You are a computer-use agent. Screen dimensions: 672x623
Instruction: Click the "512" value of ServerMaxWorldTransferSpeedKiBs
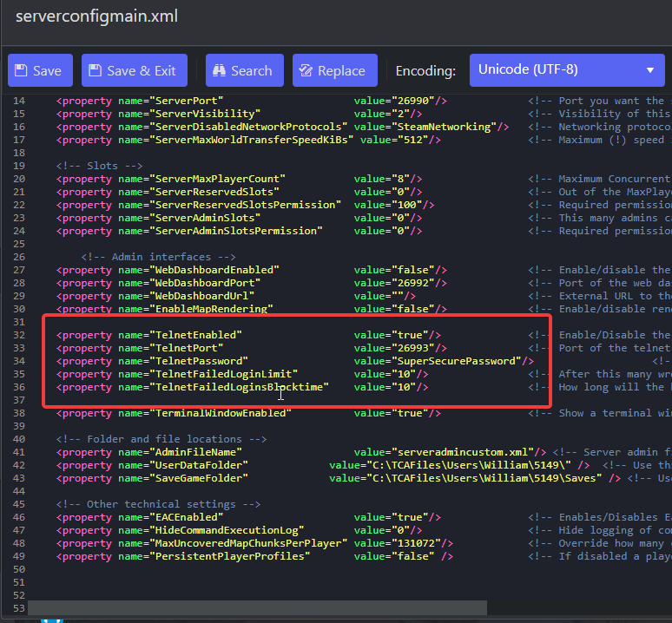[413, 140]
